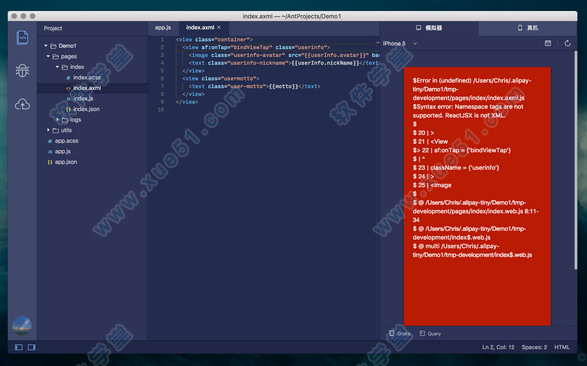Click Ln 2, Col 12 status entry

click(x=498, y=347)
